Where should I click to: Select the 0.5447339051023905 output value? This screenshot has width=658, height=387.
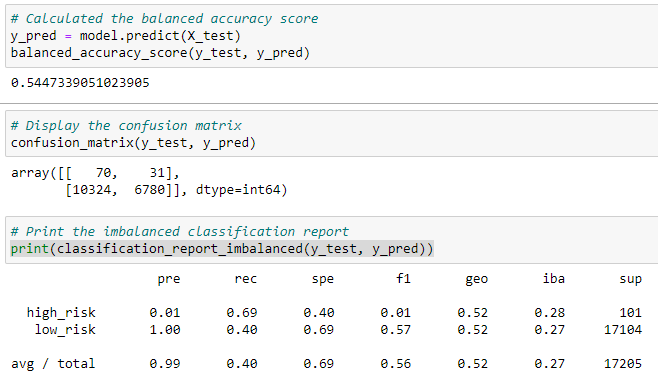click(x=80, y=83)
